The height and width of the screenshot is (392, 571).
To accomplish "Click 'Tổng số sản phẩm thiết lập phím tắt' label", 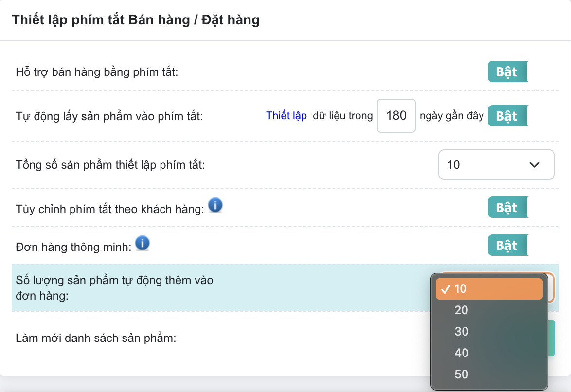I will [x=110, y=165].
